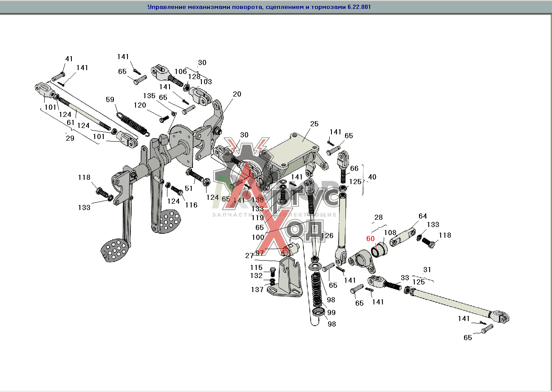552x392 pixels.
Task: Select callout 64 for the lever
Action: coord(422,216)
